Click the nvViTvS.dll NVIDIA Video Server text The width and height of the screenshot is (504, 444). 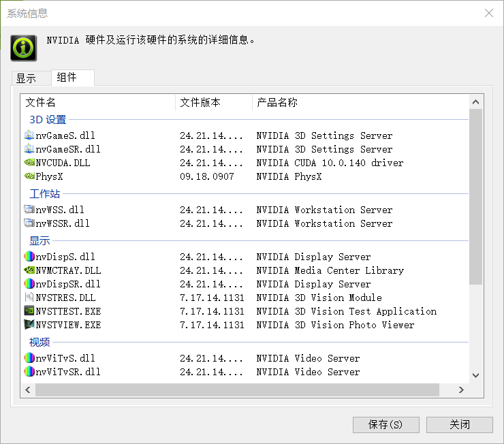click(x=308, y=358)
